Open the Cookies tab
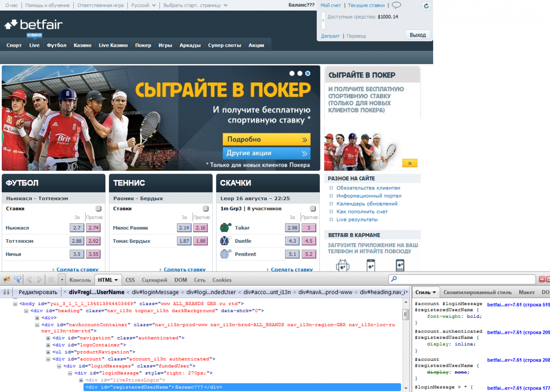This screenshot has height=392, width=550. click(222, 280)
